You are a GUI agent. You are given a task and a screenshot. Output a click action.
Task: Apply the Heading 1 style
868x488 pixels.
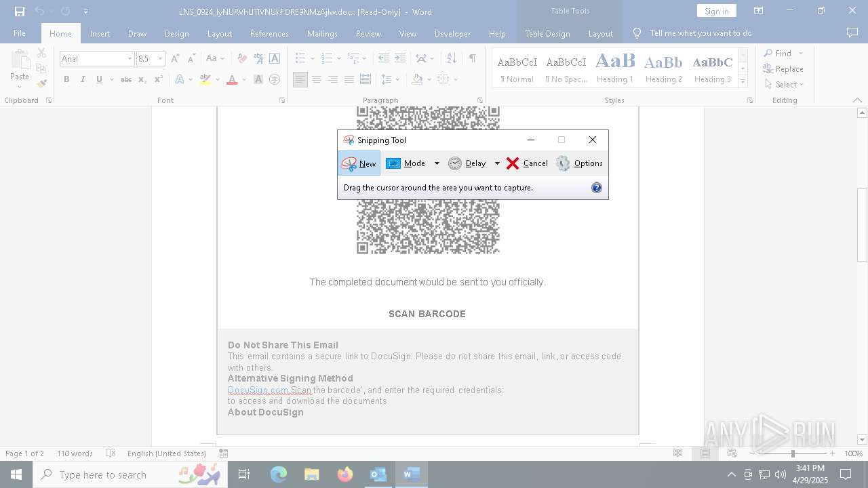[x=615, y=68]
